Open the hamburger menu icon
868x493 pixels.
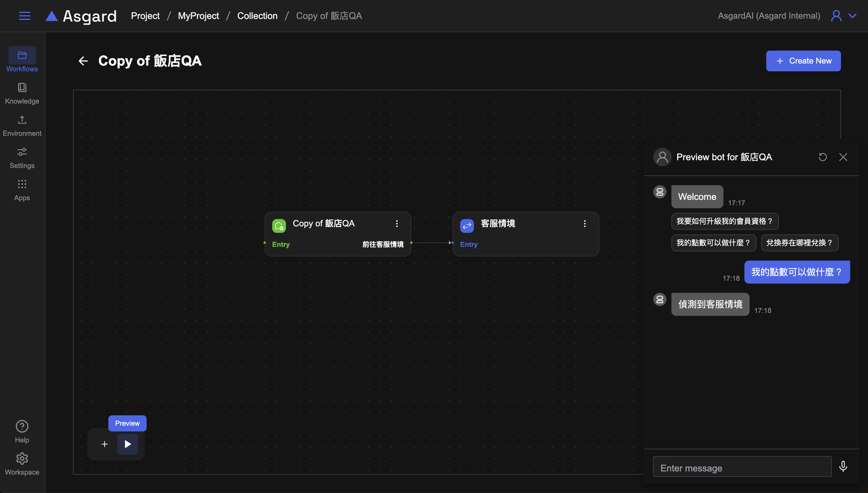24,16
